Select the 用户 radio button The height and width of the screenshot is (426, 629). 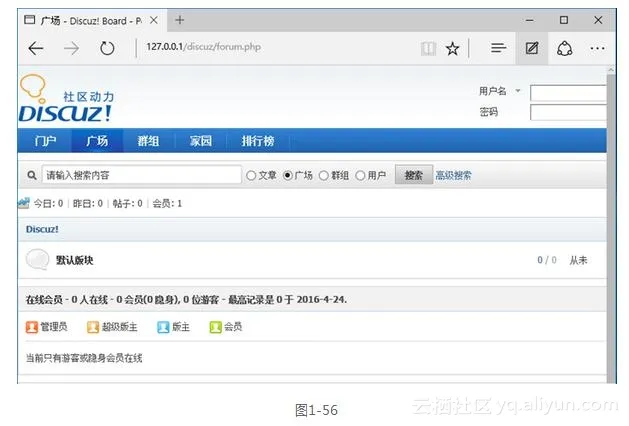point(360,176)
